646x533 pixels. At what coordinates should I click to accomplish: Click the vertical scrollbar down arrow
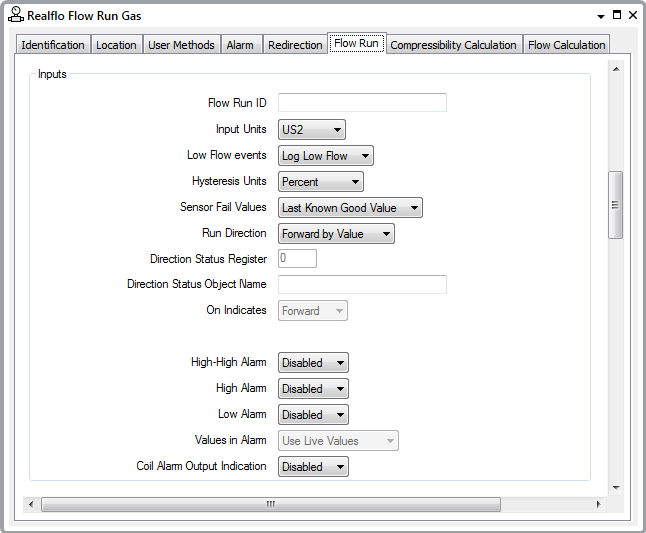point(616,487)
